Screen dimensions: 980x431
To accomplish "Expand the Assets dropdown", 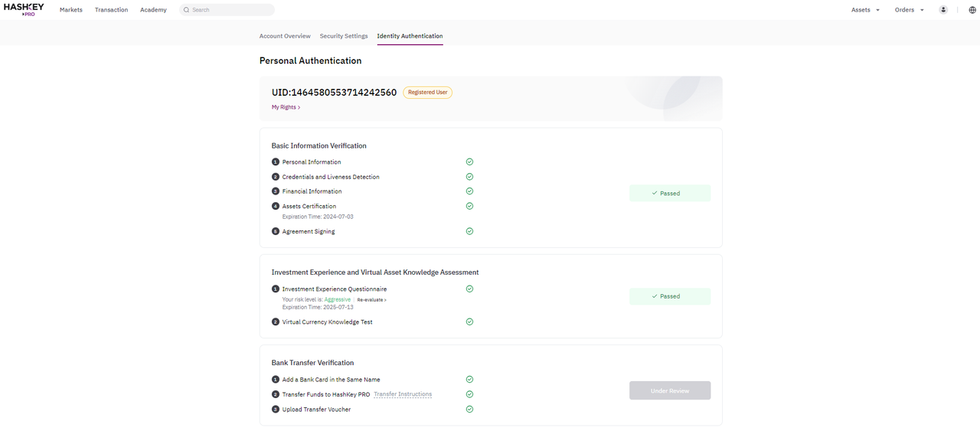I will 865,10.
